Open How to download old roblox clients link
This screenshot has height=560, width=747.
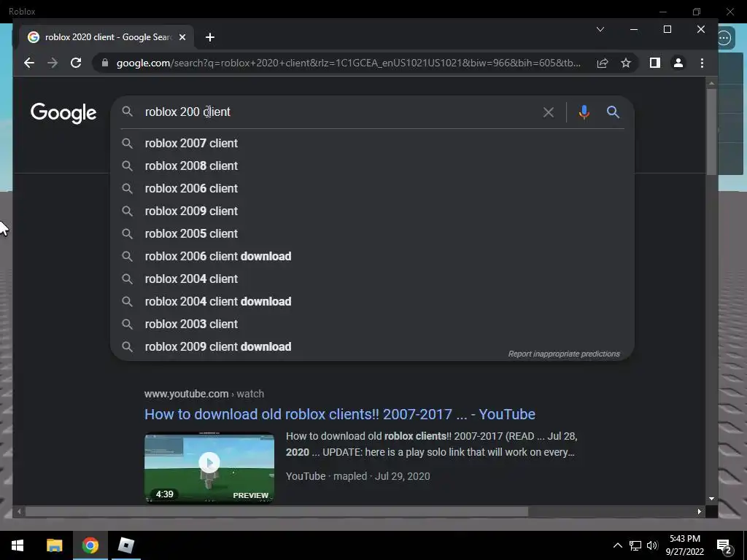[x=340, y=414]
